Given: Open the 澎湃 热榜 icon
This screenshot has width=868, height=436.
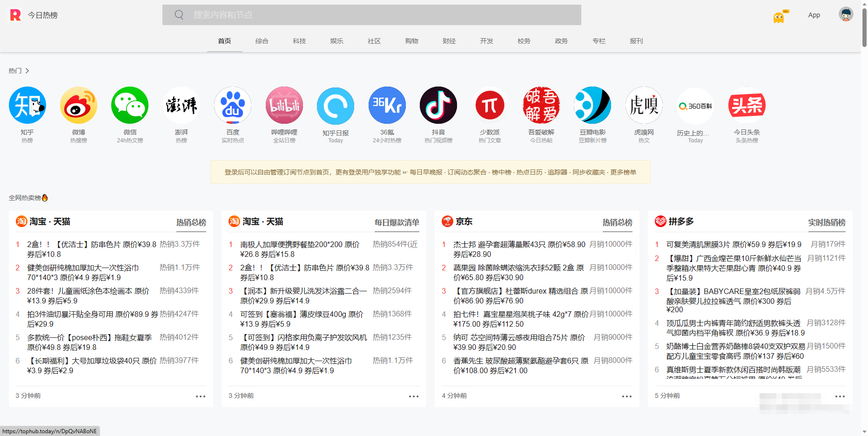Looking at the screenshot, I should (182, 105).
